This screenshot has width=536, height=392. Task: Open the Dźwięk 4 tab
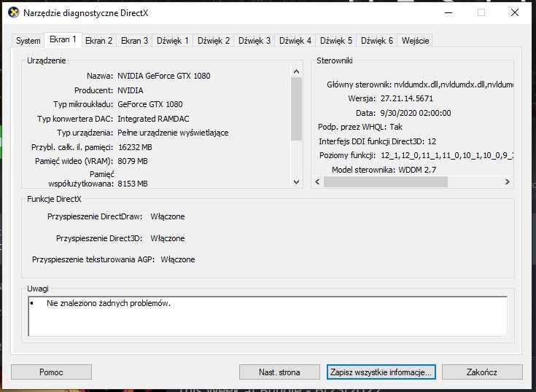295,41
